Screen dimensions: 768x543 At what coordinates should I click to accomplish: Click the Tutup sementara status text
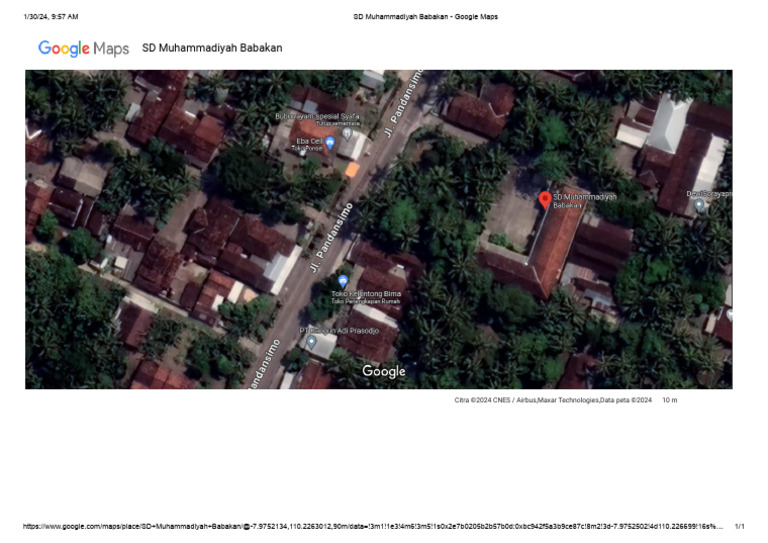click(337, 123)
